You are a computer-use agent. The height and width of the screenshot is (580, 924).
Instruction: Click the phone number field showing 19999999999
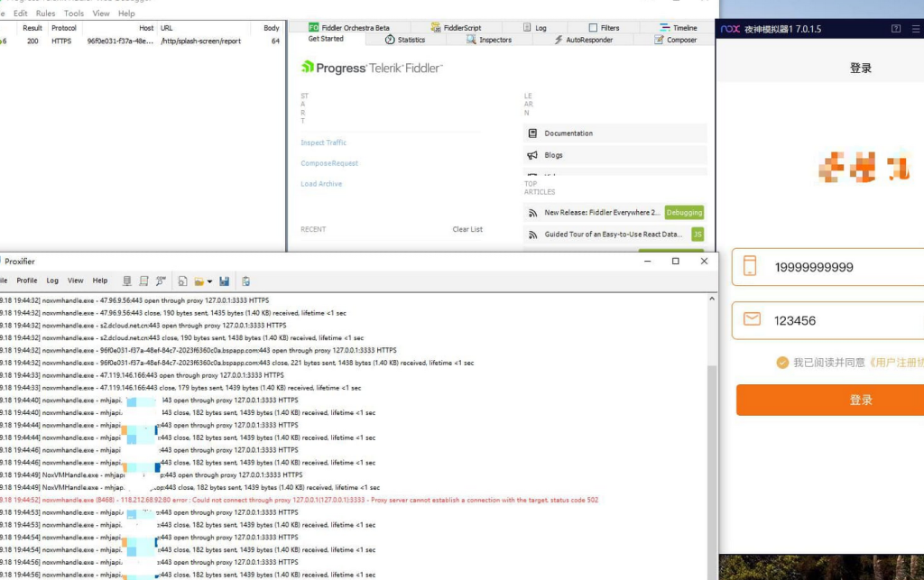(828, 267)
